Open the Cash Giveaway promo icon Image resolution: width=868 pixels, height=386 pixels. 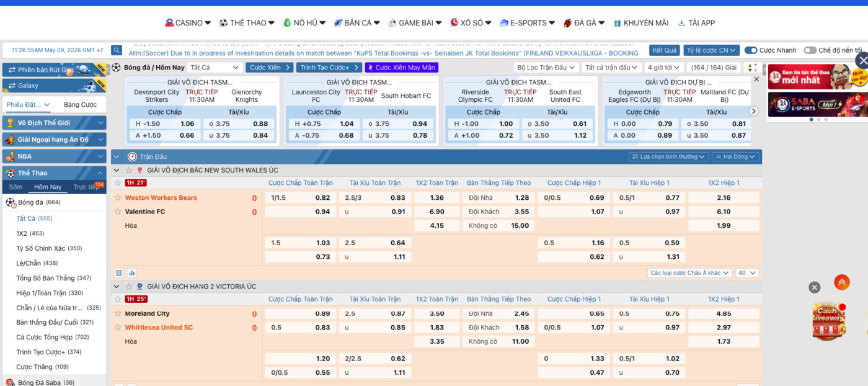pos(830,321)
